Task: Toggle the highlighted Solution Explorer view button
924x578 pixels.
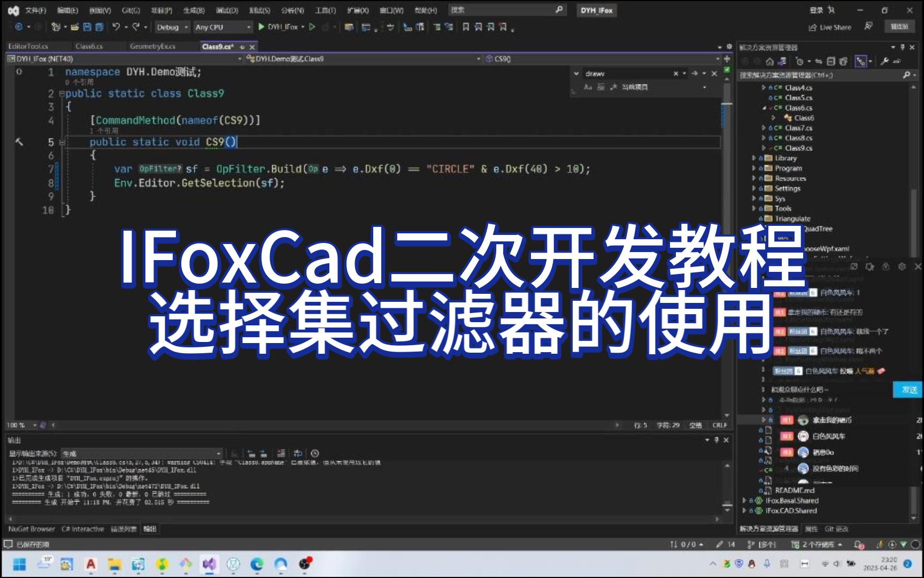Action: 861,62
